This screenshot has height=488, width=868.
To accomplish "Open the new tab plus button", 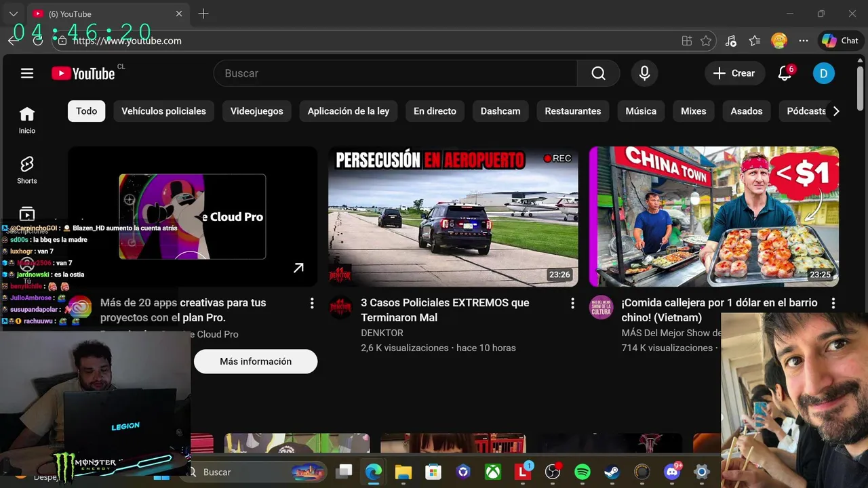I will 203,14.
